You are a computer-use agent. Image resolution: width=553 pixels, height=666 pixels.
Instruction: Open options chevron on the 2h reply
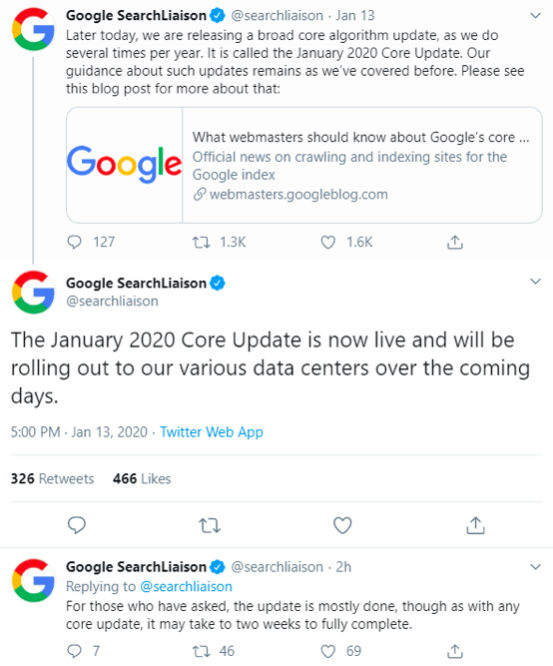click(x=536, y=567)
